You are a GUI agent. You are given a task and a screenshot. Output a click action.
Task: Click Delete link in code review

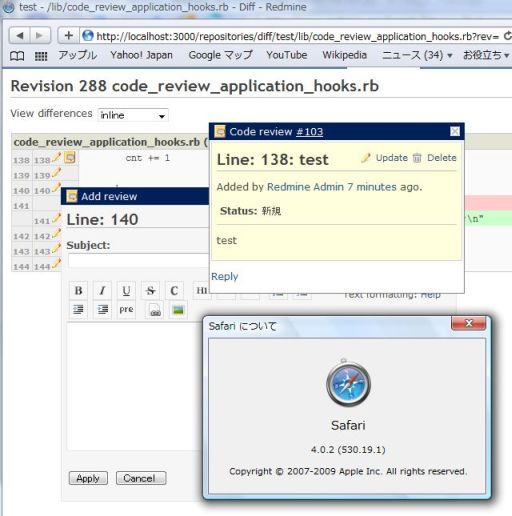tap(442, 158)
